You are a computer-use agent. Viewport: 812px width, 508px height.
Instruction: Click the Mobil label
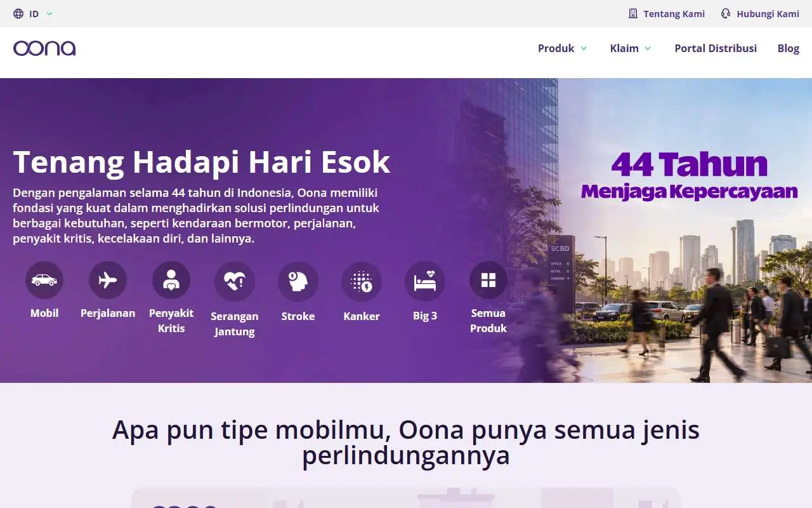tap(44, 313)
